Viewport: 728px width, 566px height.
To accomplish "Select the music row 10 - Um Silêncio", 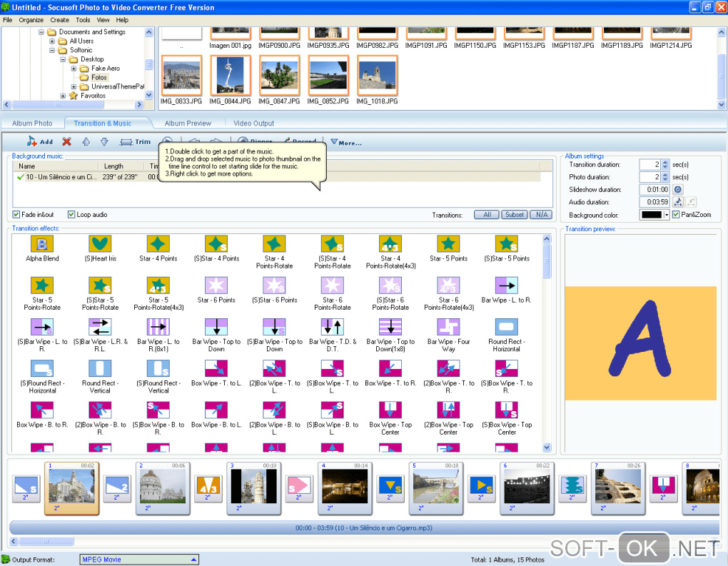I will coord(278,177).
